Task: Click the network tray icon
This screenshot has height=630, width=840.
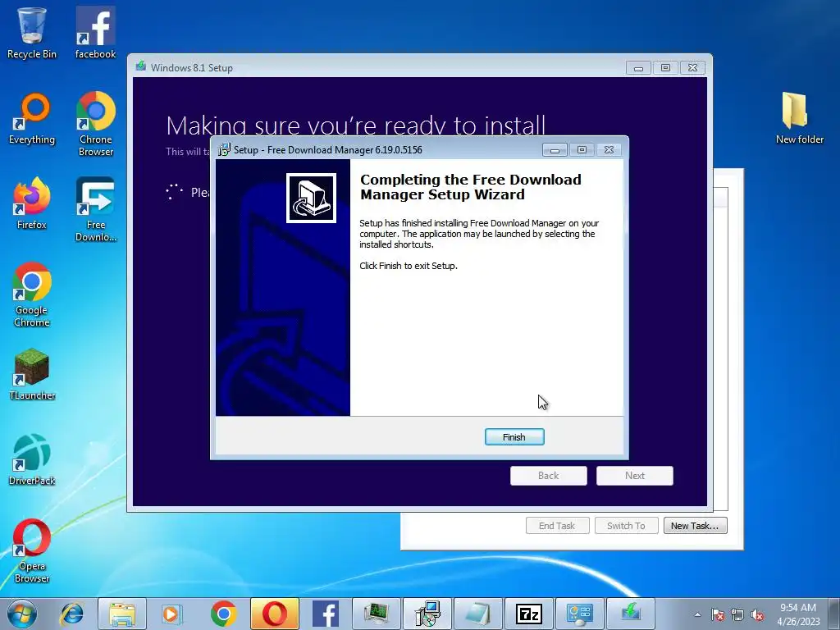Action: pyautogui.click(x=737, y=614)
